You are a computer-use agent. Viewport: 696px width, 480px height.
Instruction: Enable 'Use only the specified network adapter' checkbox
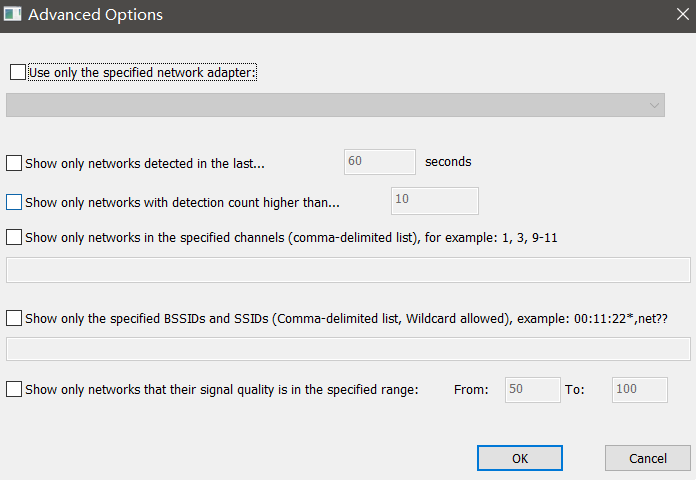(18, 72)
